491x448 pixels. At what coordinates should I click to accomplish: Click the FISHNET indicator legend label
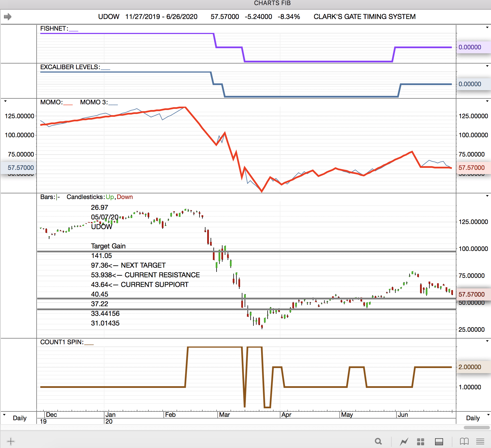click(x=54, y=29)
